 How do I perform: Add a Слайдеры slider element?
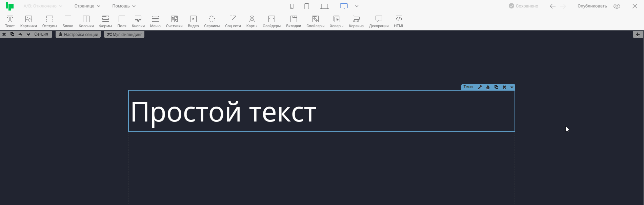[x=271, y=21]
